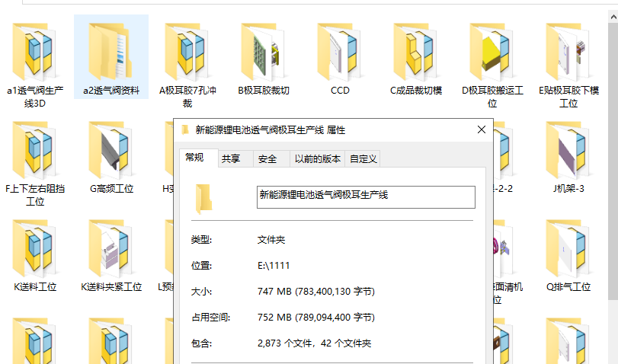The image size is (618, 364).
Task: Open the 自定义 tab
Action: [x=363, y=158]
